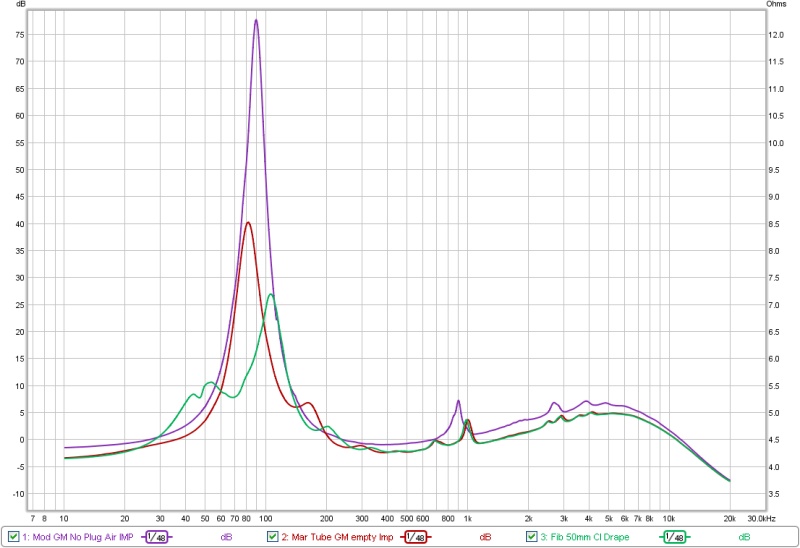Click the 3.5 Ohms axis tick label
The image size is (800, 548).
pyautogui.click(x=773, y=494)
